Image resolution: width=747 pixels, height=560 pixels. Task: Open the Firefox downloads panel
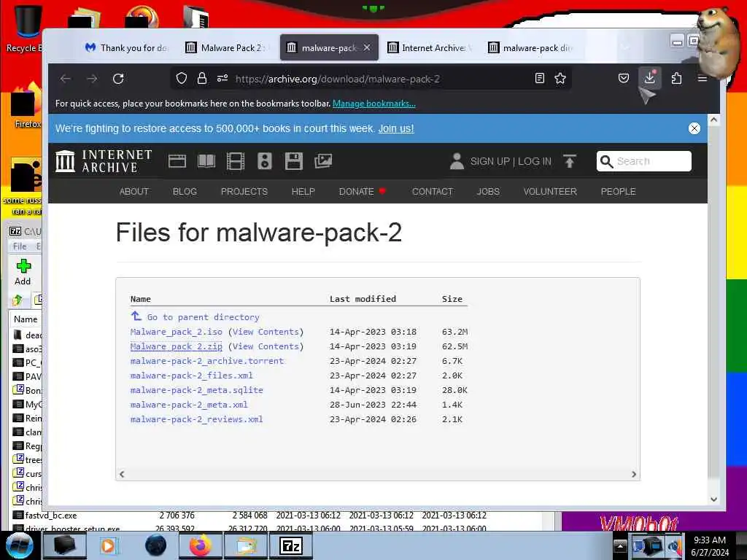pyautogui.click(x=650, y=78)
